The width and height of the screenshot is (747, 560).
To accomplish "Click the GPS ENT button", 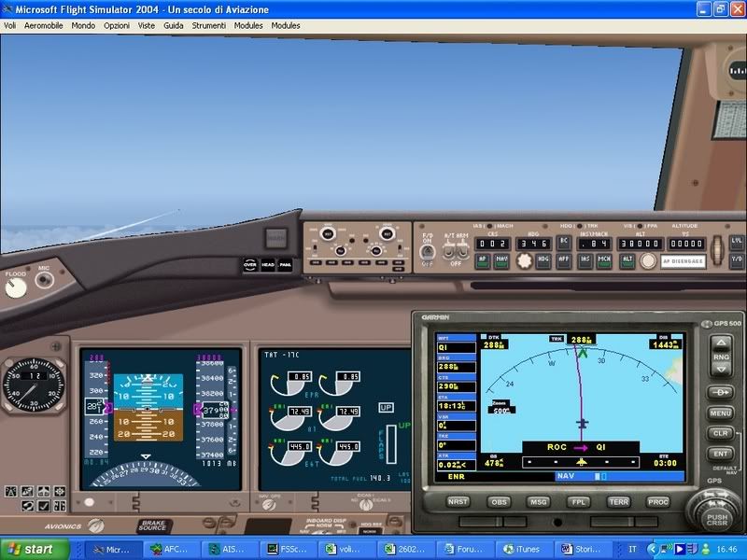I will [x=720, y=454].
